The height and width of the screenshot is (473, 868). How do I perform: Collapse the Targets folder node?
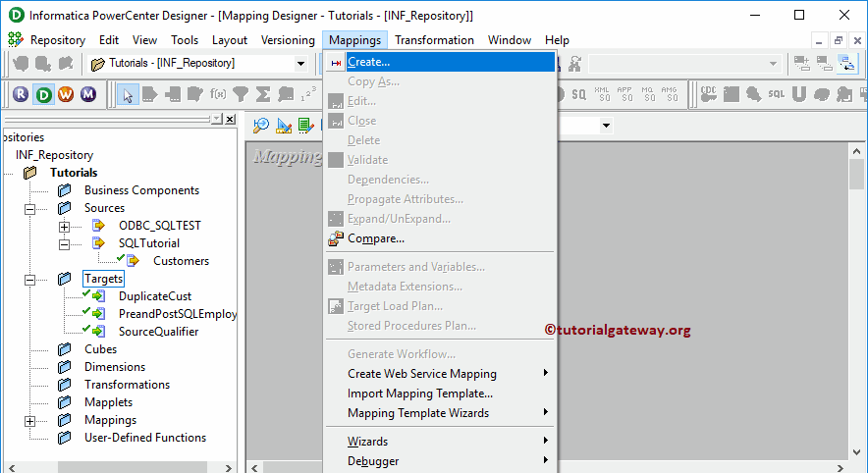point(29,280)
